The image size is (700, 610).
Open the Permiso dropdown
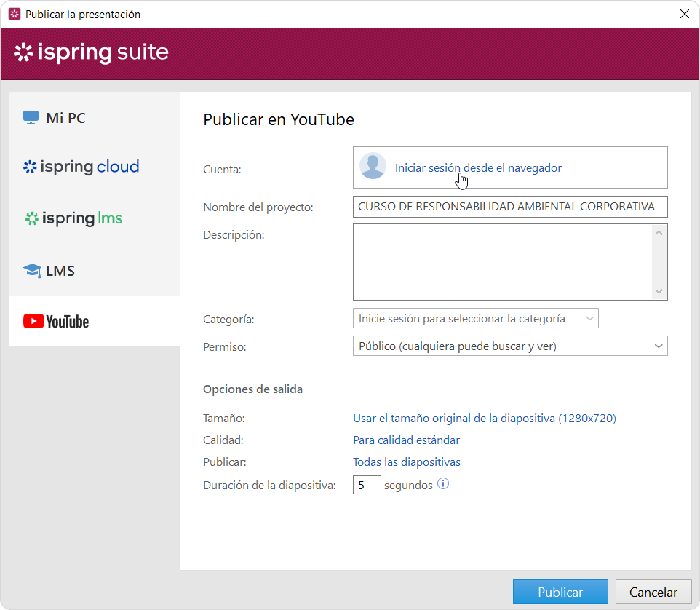[x=510, y=346]
